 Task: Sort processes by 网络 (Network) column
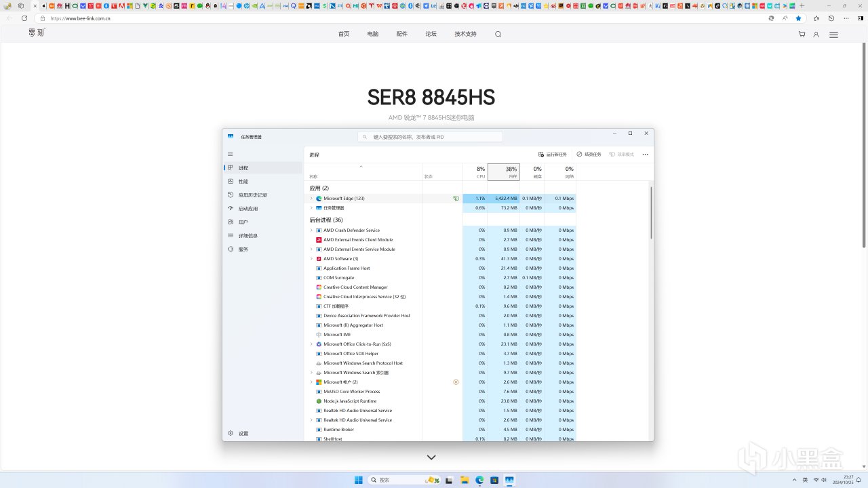560,171
